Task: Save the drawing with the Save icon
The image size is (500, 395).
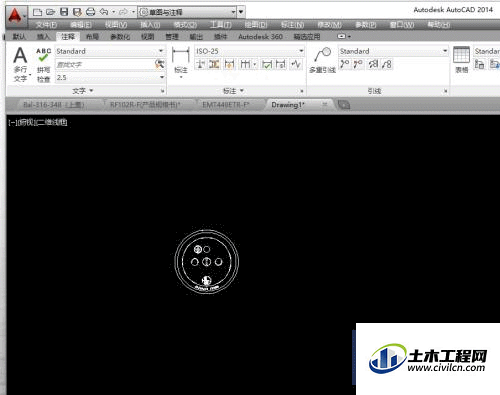Action: pos(64,12)
